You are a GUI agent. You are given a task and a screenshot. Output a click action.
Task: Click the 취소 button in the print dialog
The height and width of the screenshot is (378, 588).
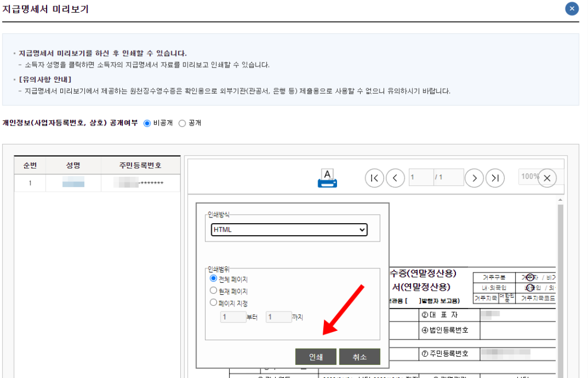tap(359, 357)
